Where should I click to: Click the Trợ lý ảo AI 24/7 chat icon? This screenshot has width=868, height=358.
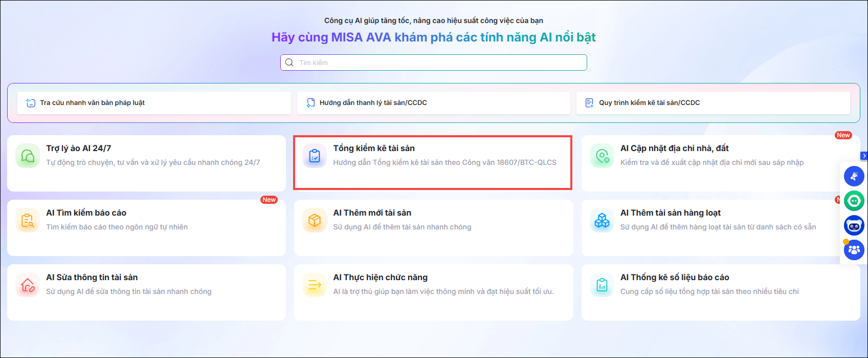click(x=28, y=156)
